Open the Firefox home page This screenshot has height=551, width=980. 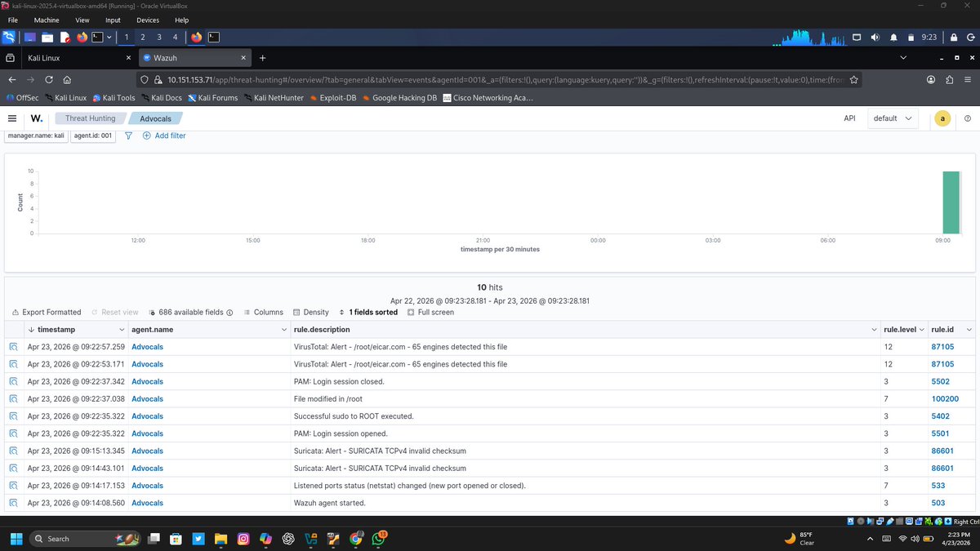[x=67, y=80]
